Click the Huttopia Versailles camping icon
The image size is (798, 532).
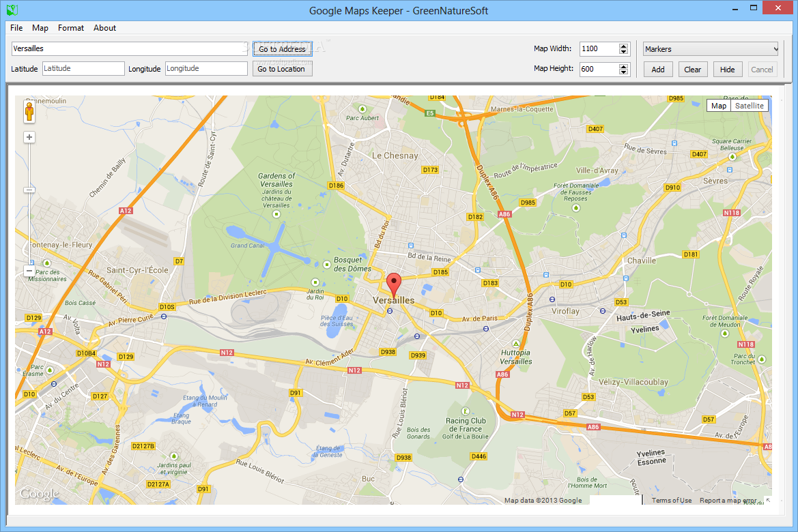point(516,344)
